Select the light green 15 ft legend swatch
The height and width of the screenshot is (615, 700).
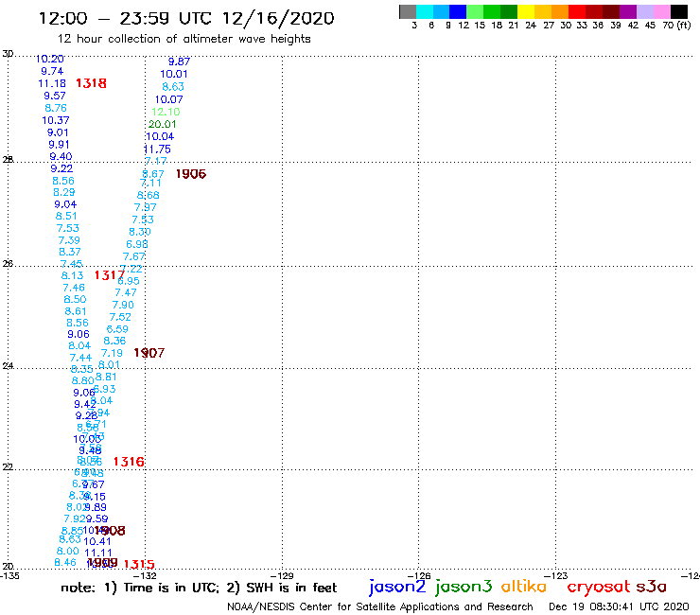(475, 11)
